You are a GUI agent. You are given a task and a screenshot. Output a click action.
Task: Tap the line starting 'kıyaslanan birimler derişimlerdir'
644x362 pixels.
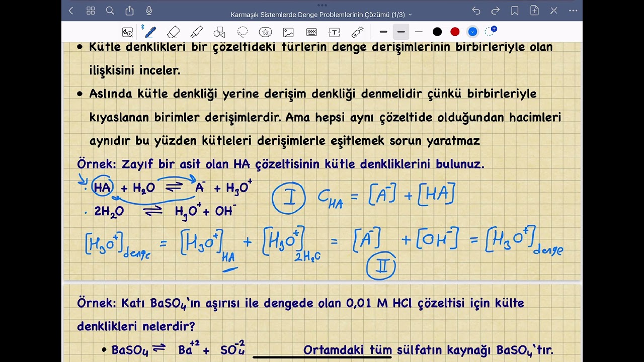pos(325,117)
